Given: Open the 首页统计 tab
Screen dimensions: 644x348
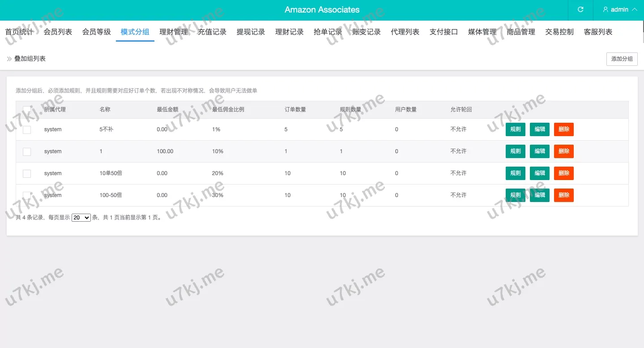Looking at the screenshot, I should [x=19, y=32].
